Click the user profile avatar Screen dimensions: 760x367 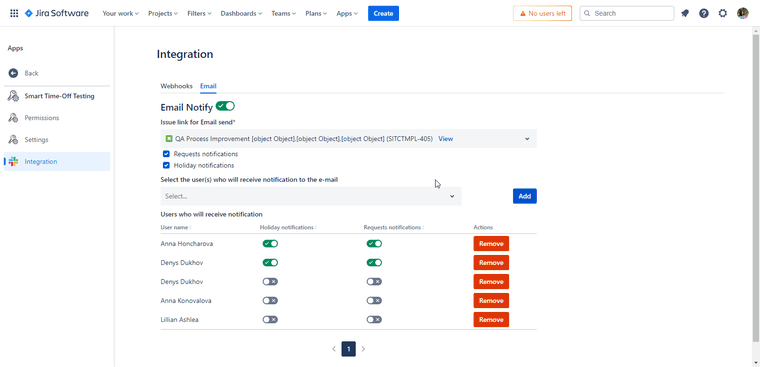pyautogui.click(x=743, y=14)
